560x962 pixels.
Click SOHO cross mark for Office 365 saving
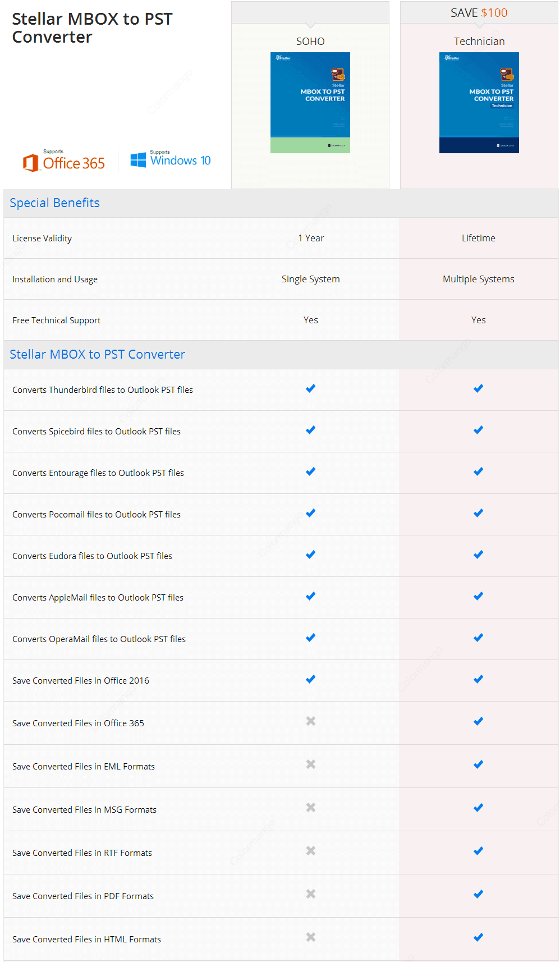[310, 721]
